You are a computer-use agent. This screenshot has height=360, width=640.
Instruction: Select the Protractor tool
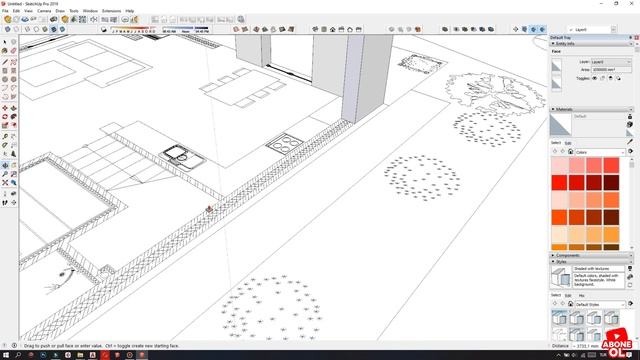coord(5,145)
